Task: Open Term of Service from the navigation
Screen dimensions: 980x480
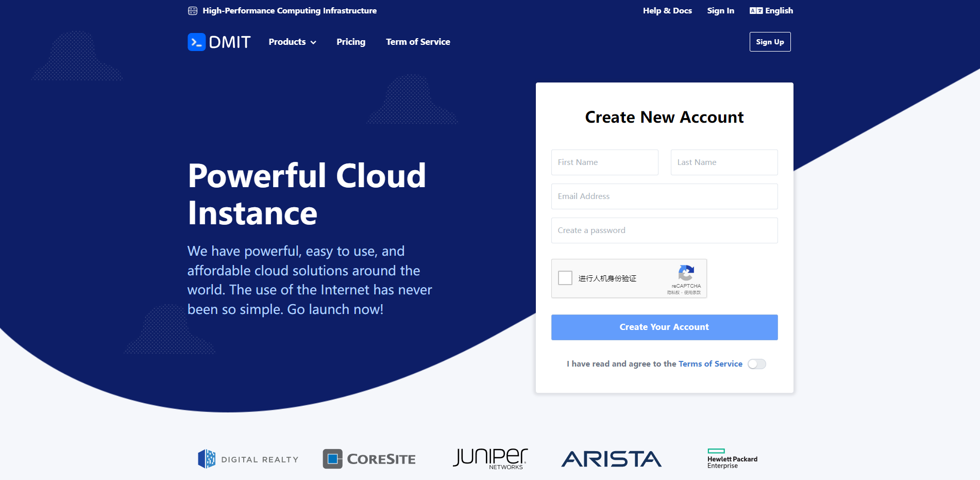Action: (x=418, y=42)
